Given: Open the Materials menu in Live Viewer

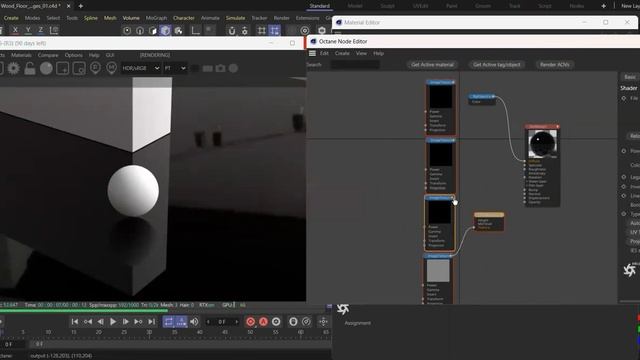Looking at the screenshot, I should 21,55.
